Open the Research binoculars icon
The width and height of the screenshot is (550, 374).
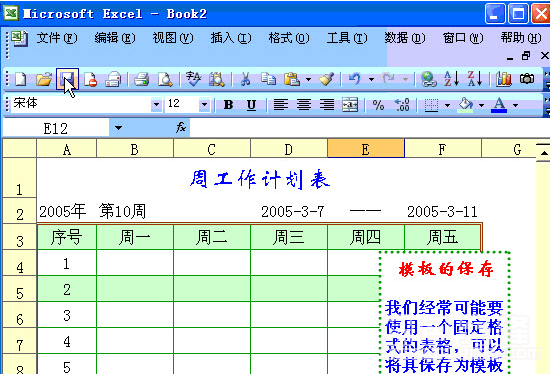point(217,79)
